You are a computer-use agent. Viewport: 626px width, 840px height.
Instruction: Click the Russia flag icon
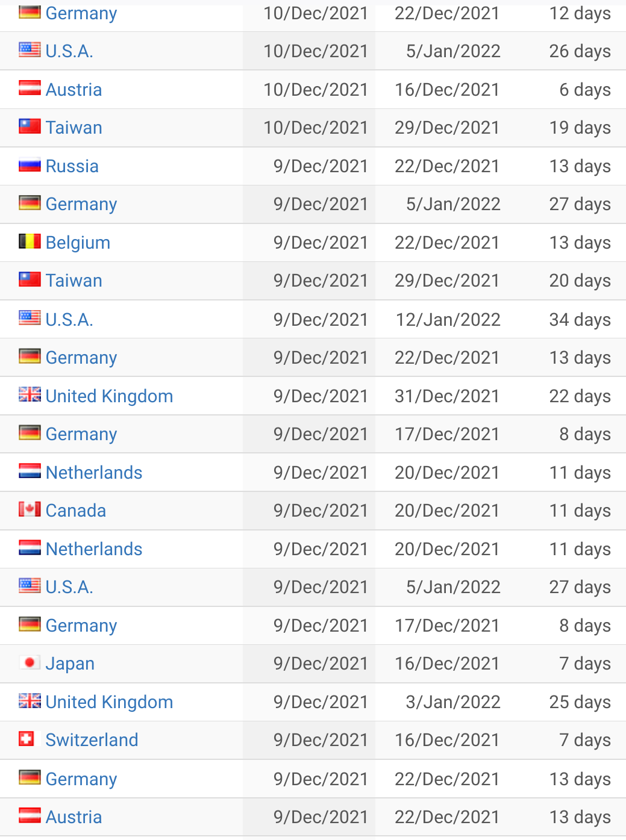click(30, 166)
